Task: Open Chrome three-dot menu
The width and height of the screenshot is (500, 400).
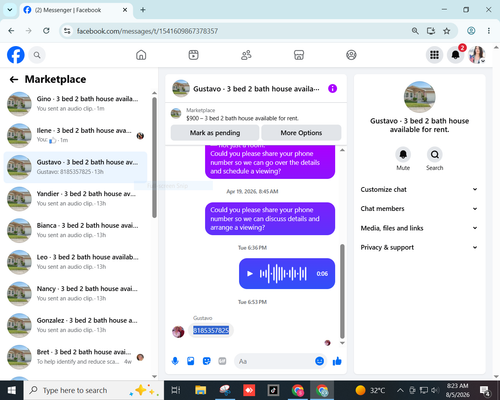Action: click(489, 31)
